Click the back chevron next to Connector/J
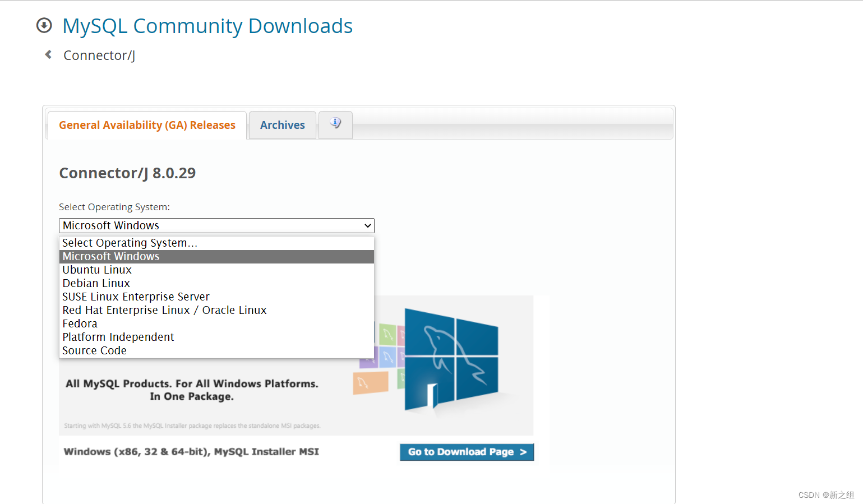 [x=48, y=54]
